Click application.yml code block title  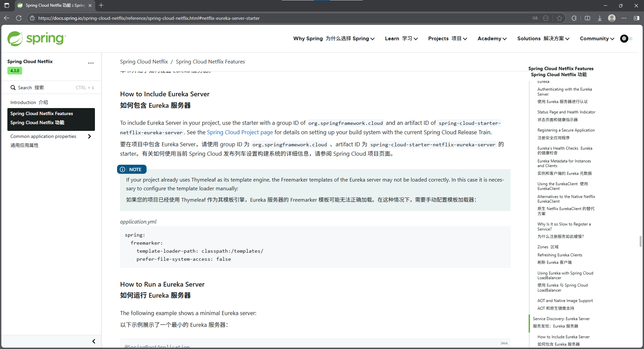point(138,221)
